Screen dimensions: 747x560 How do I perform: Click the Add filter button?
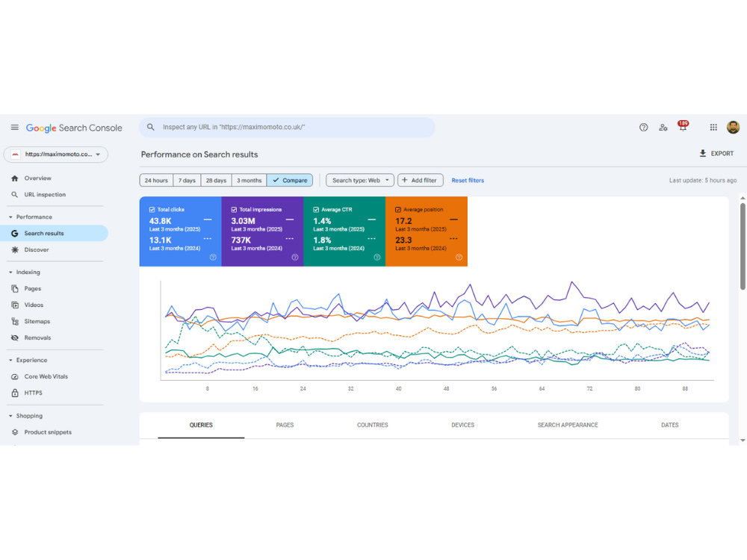tap(420, 181)
